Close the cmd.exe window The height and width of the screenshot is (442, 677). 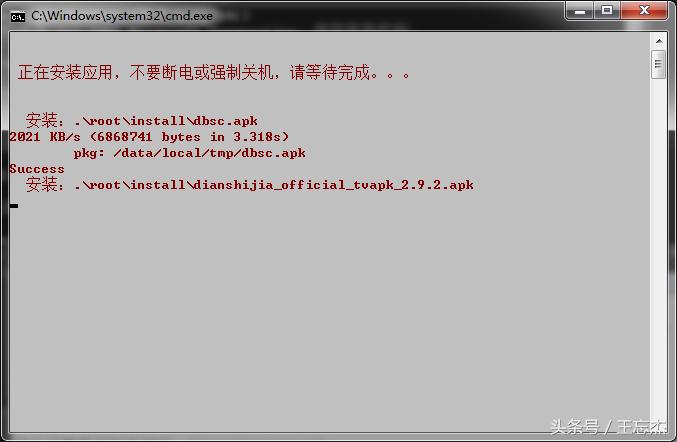pos(644,10)
